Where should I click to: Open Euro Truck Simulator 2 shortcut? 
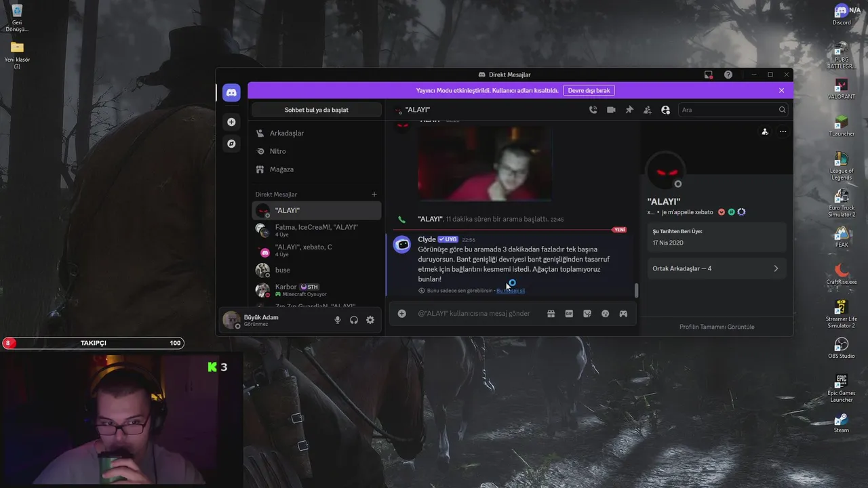(842, 203)
